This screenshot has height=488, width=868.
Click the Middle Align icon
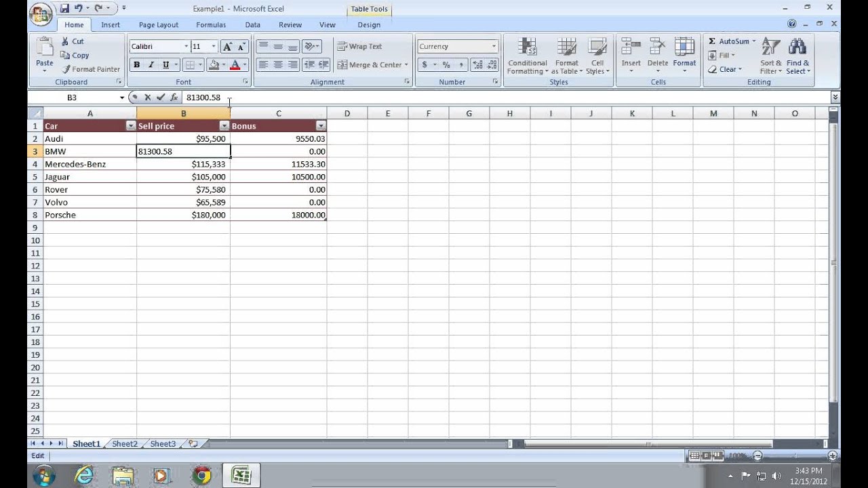278,46
